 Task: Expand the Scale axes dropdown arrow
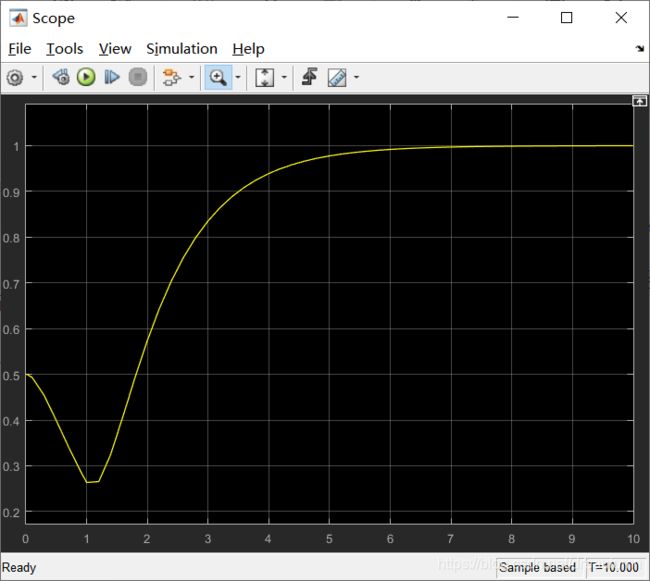point(284,77)
